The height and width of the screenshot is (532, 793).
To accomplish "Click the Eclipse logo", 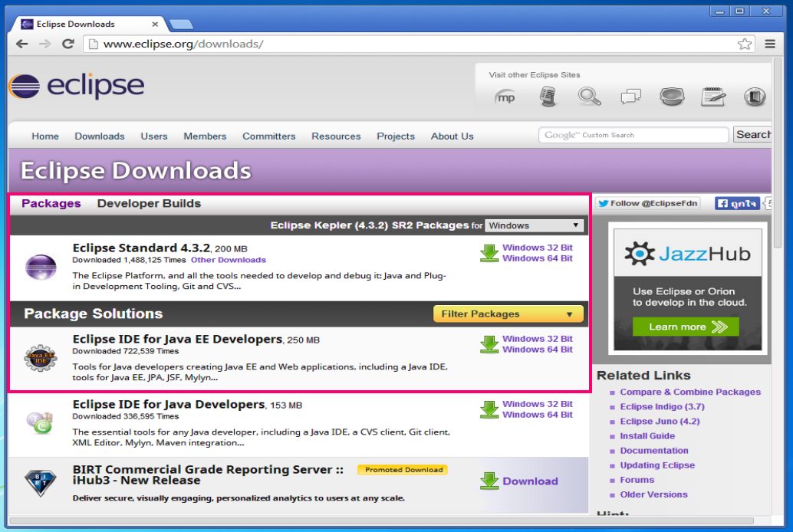I will pos(77,86).
